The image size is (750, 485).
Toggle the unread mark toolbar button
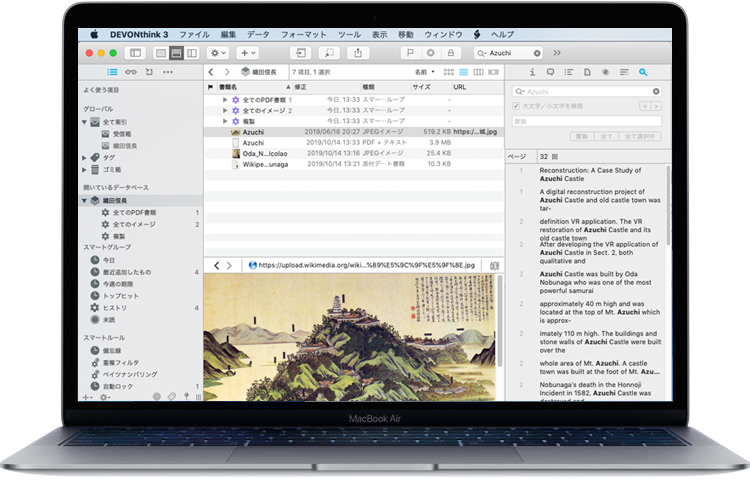430,53
